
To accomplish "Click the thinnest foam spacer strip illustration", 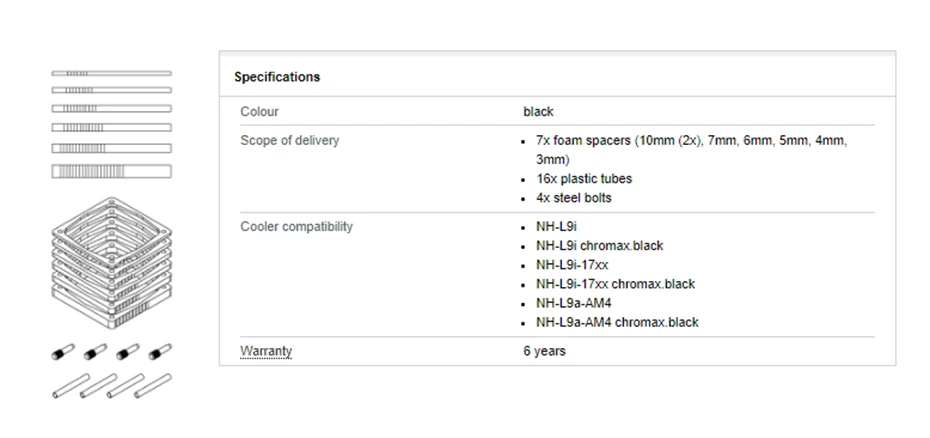I will (111, 73).
